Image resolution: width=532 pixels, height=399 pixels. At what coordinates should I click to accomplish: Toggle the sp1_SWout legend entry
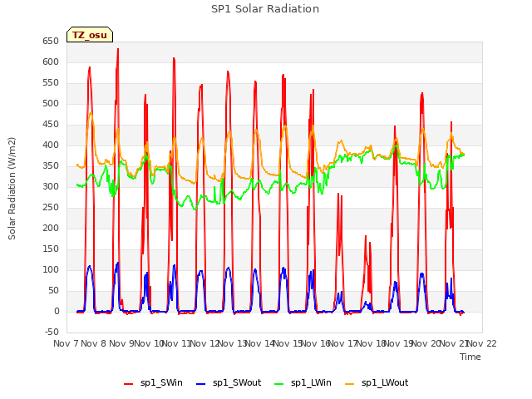[229, 382]
